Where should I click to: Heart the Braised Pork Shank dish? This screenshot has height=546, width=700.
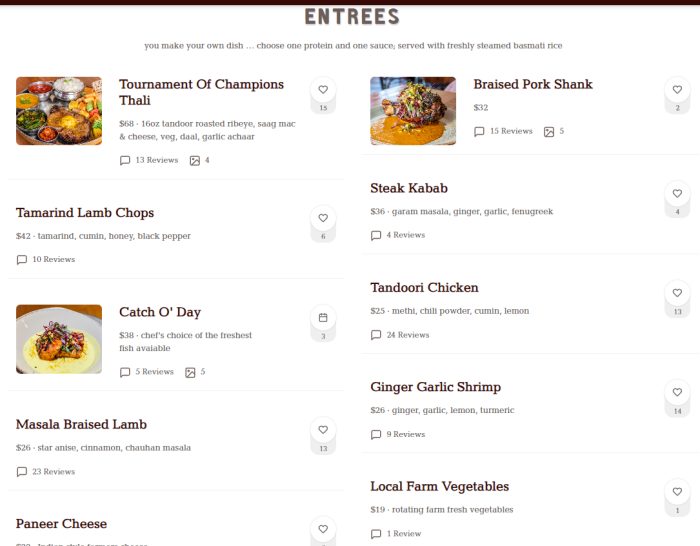point(677,90)
